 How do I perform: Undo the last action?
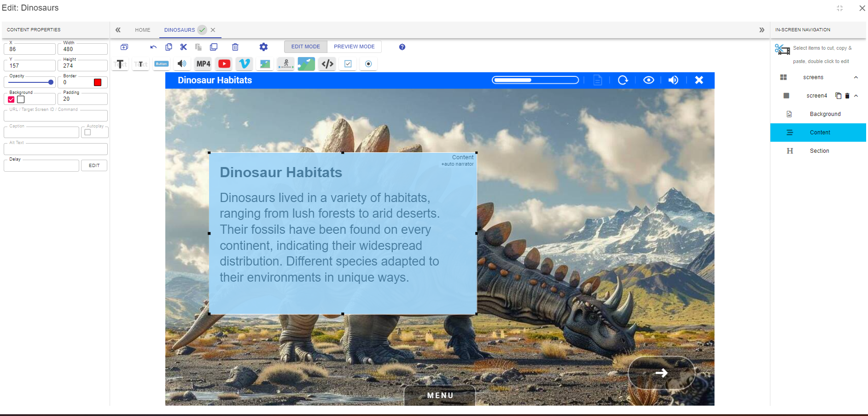coord(153,47)
